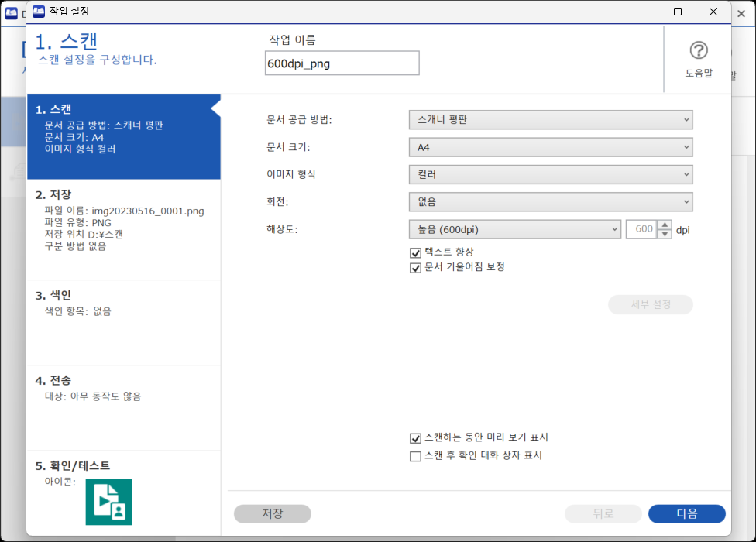Open the 해상도 dropdown showing 높음 (600dpi)
This screenshot has width=756, height=542.
click(514, 229)
